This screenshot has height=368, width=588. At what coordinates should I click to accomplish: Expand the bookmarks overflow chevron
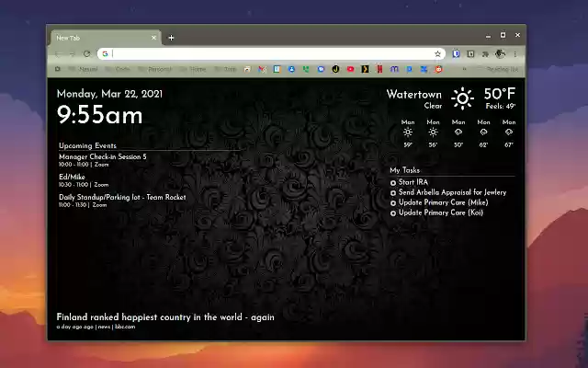(464, 69)
